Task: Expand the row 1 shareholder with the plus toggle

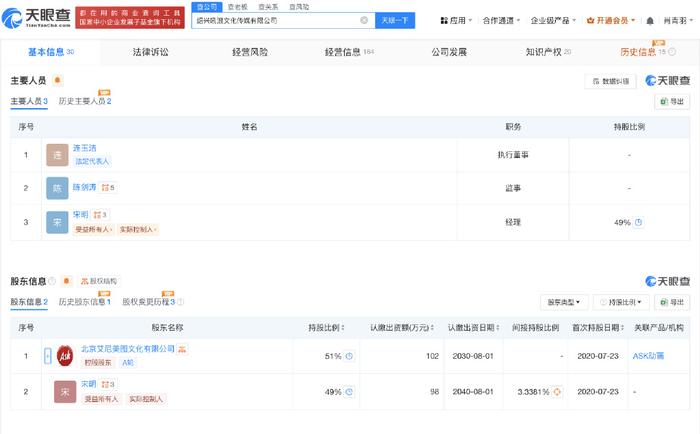Action: pos(47,355)
